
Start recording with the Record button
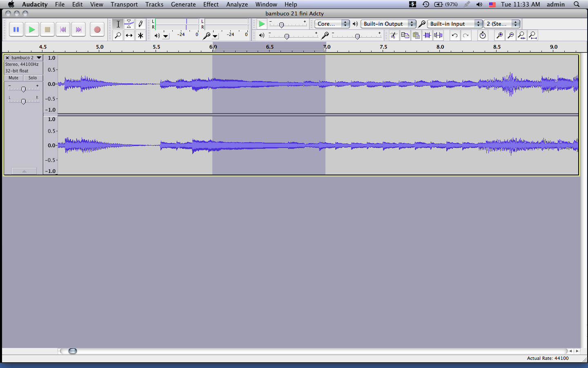[97, 29]
